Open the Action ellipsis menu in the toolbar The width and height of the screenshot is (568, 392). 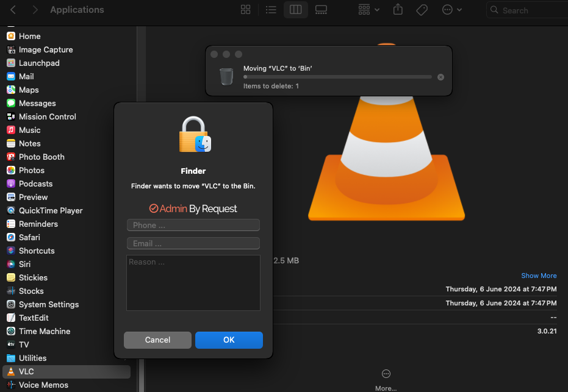coord(451,10)
